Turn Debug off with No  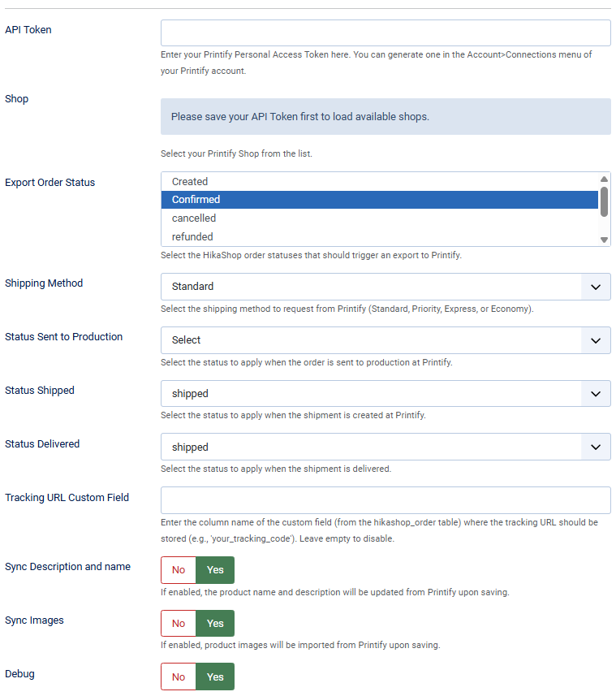pos(179,677)
